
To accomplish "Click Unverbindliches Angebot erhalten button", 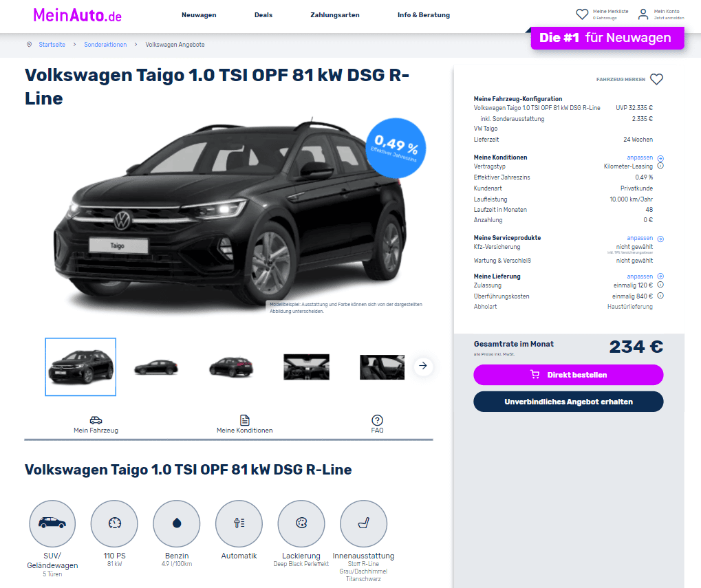I will tap(568, 401).
